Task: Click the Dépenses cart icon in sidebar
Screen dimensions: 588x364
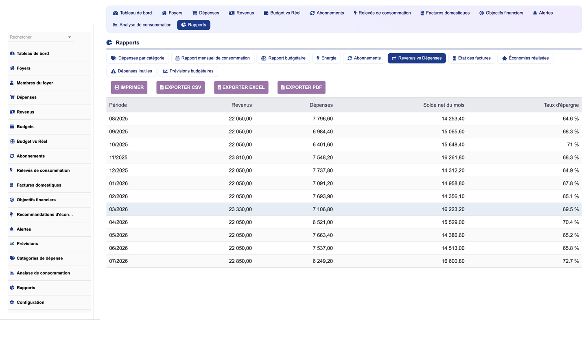Action: pos(12,97)
